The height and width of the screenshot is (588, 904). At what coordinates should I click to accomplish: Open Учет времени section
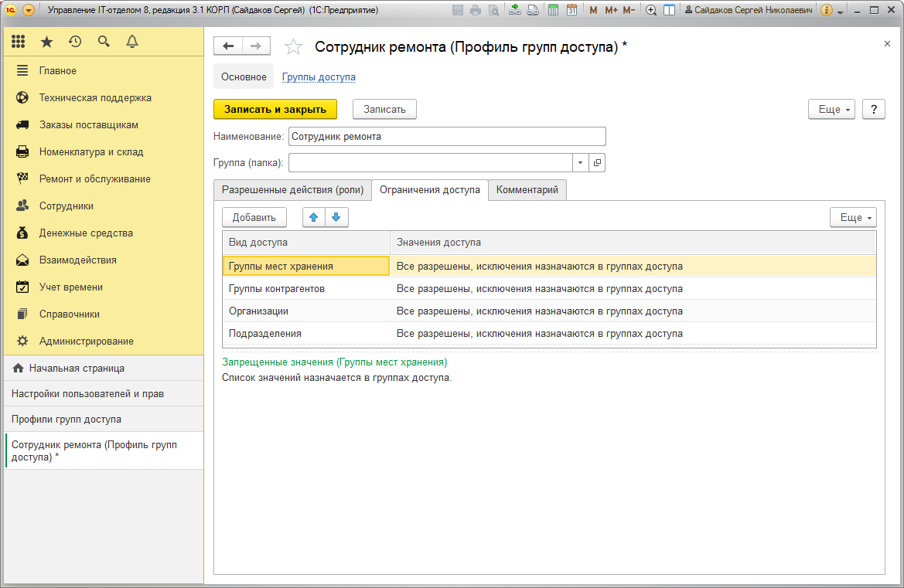tap(104, 287)
